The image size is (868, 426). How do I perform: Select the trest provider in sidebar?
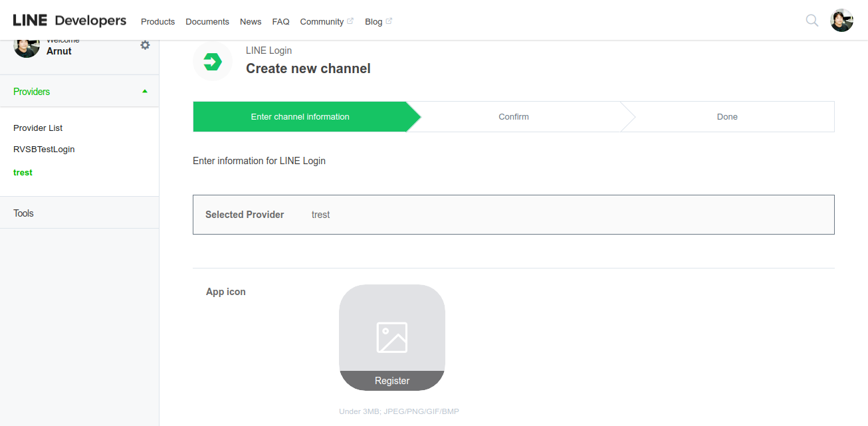[x=23, y=172]
